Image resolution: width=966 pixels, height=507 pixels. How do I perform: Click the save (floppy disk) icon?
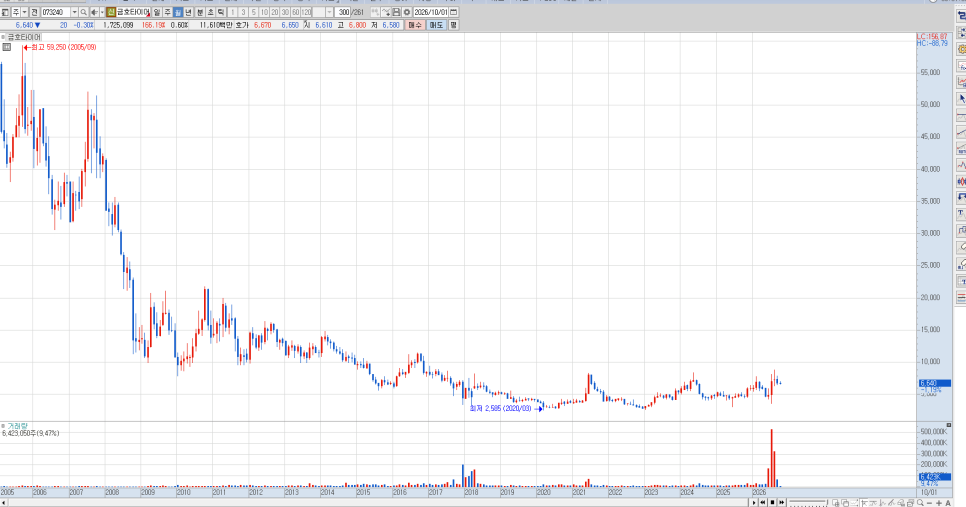[x=396, y=12]
